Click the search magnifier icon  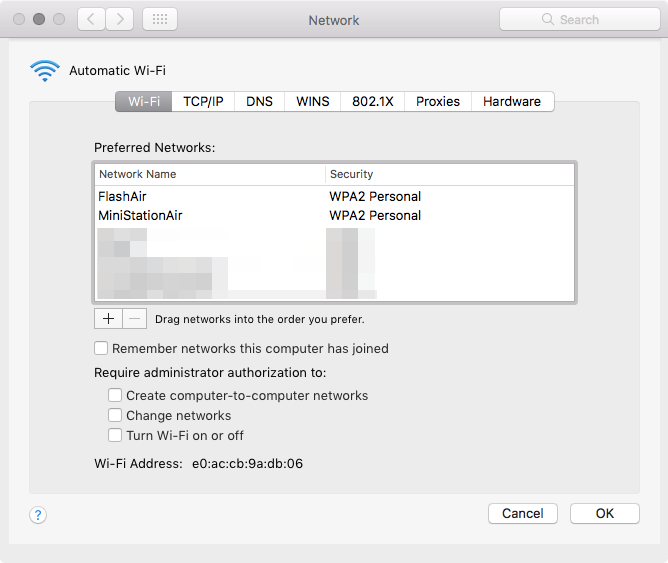(x=547, y=19)
